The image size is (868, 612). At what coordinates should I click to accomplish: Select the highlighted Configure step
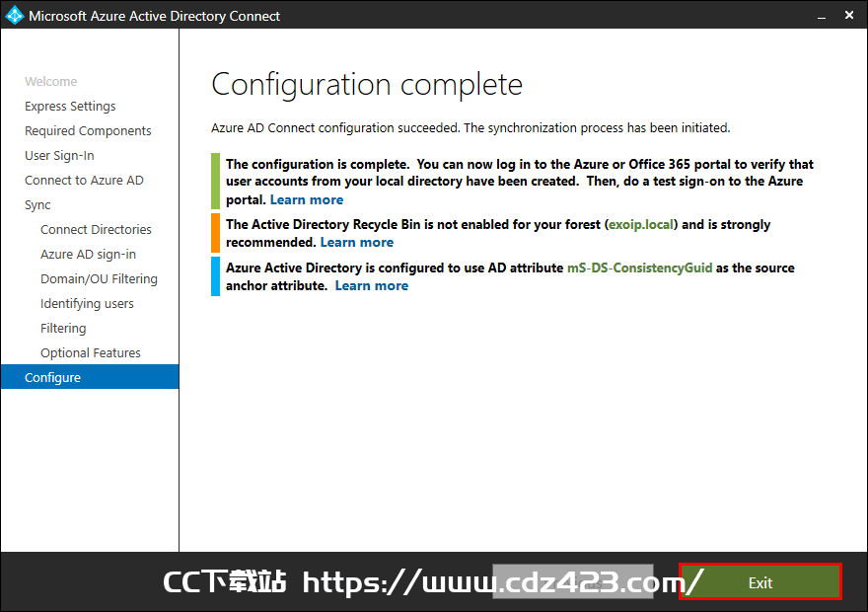[x=90, y=377]
